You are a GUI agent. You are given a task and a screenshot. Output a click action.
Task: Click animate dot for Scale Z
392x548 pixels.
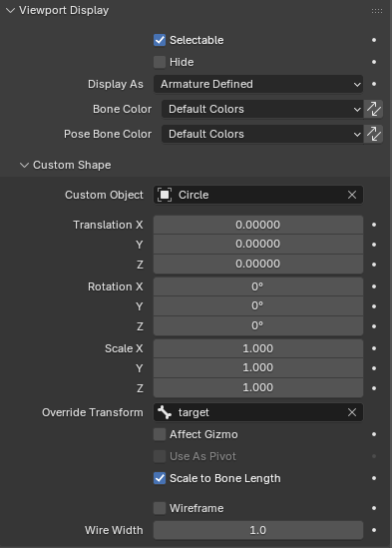click(374, 388)
